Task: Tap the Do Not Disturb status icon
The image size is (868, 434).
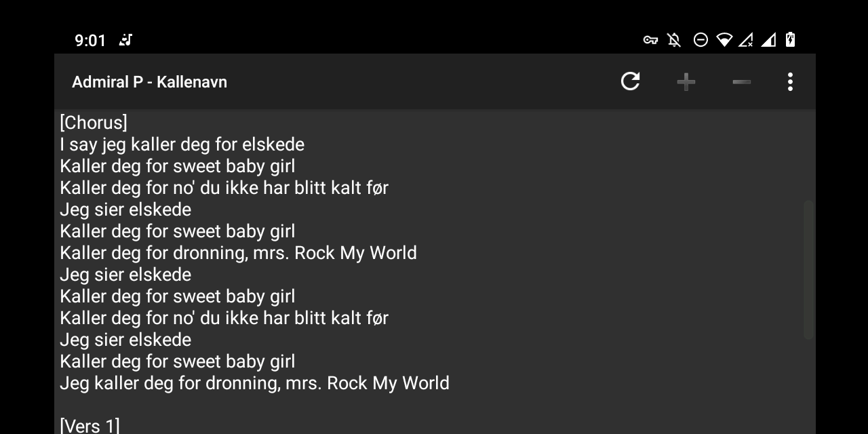Action: [x=701, y=39]
